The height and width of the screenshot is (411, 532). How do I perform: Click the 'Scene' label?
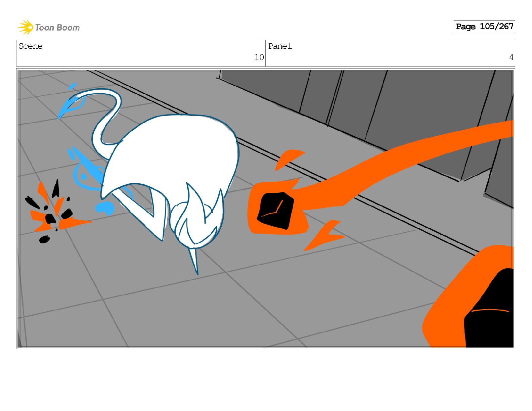pyautogui.click(x=31, y=46)
